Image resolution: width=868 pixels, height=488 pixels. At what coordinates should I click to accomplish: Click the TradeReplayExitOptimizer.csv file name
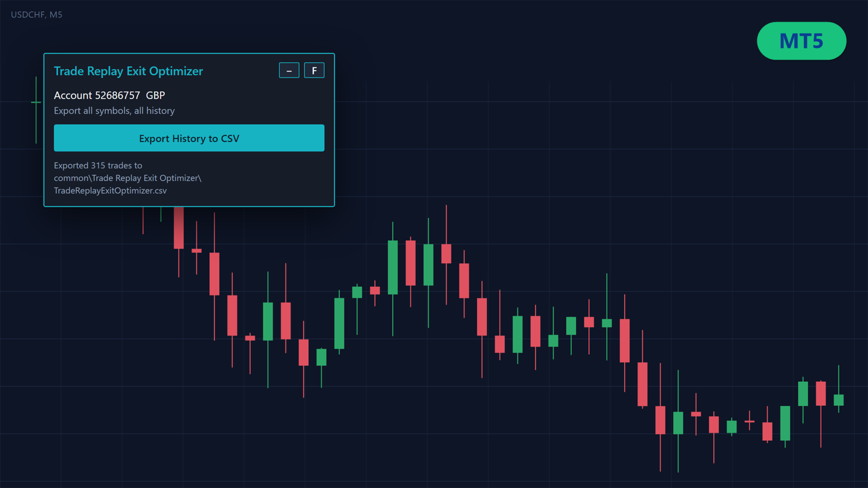point(110,191)
